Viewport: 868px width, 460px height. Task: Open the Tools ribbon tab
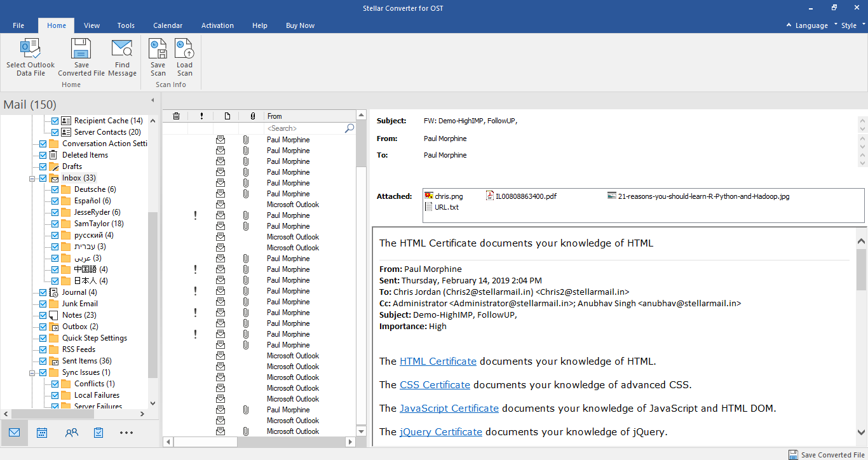pos(126,25)
